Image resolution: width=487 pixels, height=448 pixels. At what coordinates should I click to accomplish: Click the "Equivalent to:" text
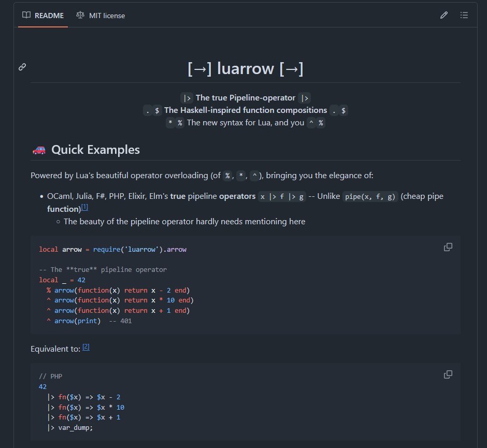coord(55,349)
